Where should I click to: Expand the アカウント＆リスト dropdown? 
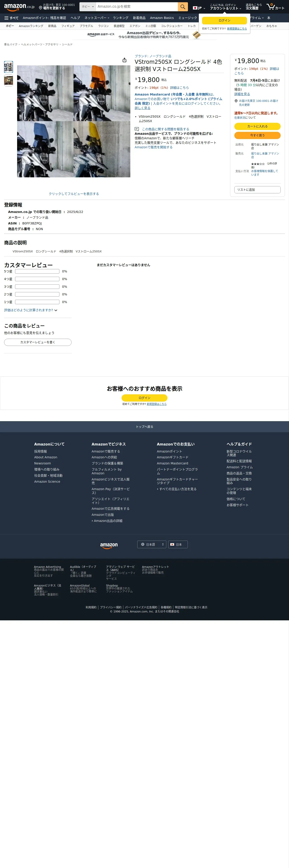tap(225, 7)
